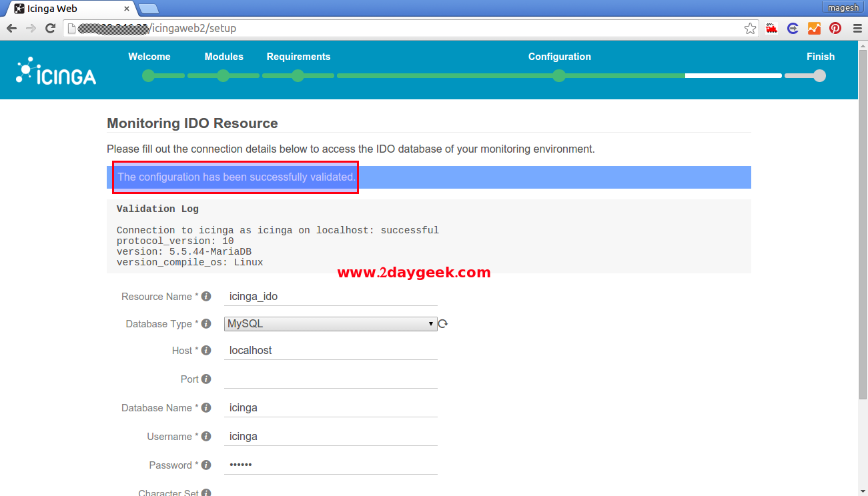Image resolution: width=868 pixels, height=496 pixels.
Task: Go to the Modules wizard step
Action: (224, 57)
